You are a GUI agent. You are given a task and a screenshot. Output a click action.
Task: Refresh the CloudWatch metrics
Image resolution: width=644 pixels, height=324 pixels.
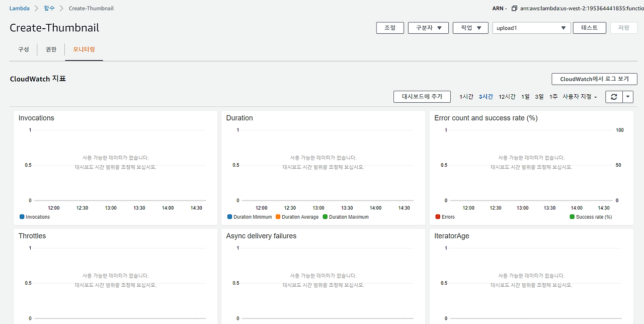click(614, 97)
